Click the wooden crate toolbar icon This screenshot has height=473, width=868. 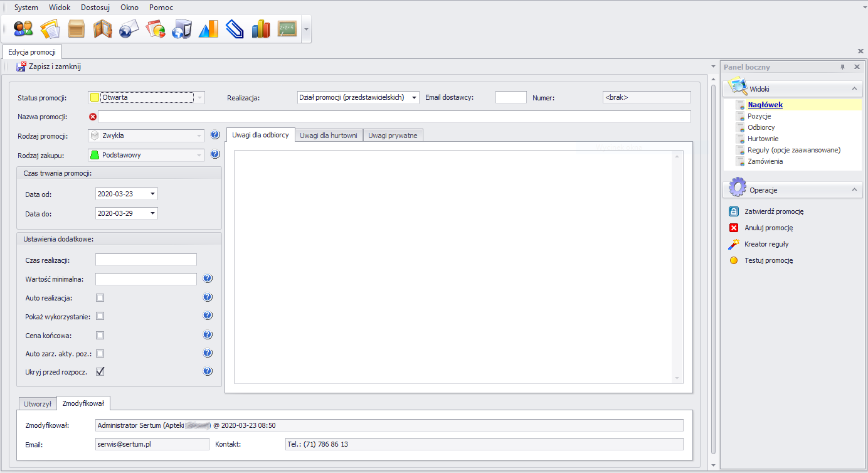pos(77,29)
